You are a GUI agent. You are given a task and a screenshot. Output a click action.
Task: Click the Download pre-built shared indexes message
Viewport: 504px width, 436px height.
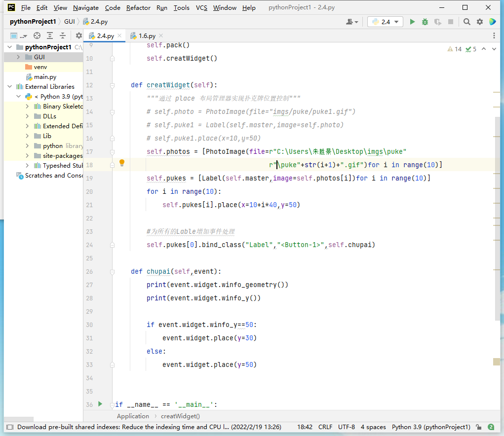coord(149,427)
